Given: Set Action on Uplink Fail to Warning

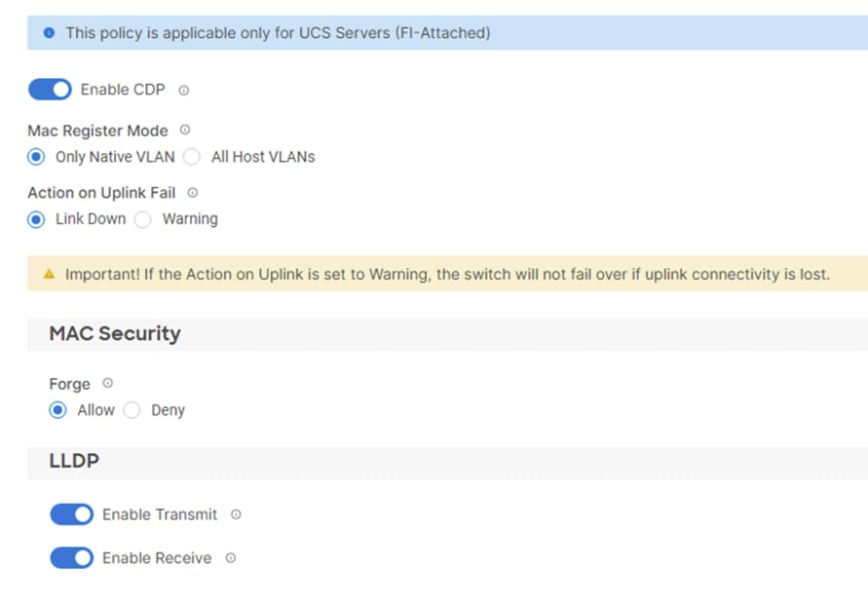Looking at the screenshot, I should 143,219.
